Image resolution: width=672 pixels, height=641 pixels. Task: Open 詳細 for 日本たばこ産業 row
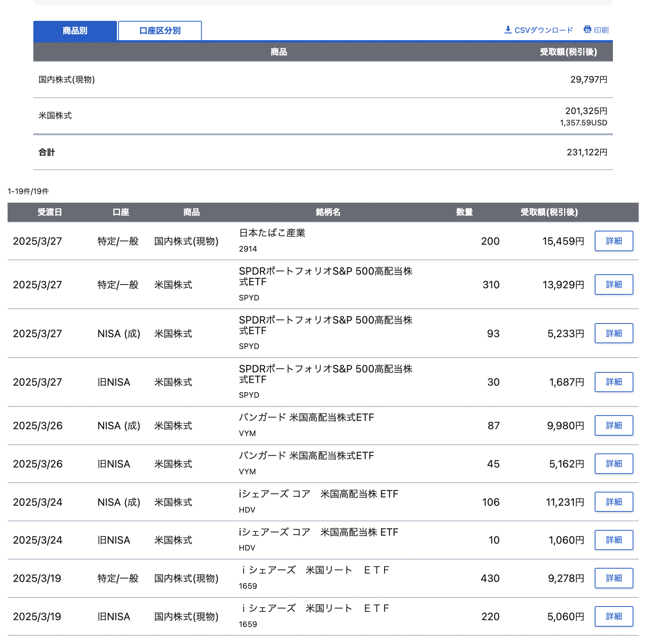[614, 241]
